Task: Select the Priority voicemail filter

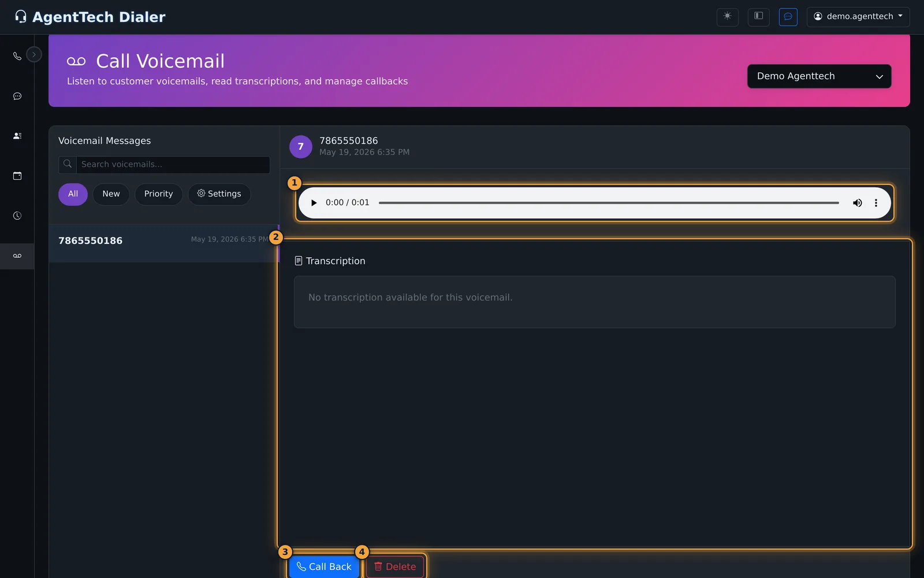Action: pos(158,194)
